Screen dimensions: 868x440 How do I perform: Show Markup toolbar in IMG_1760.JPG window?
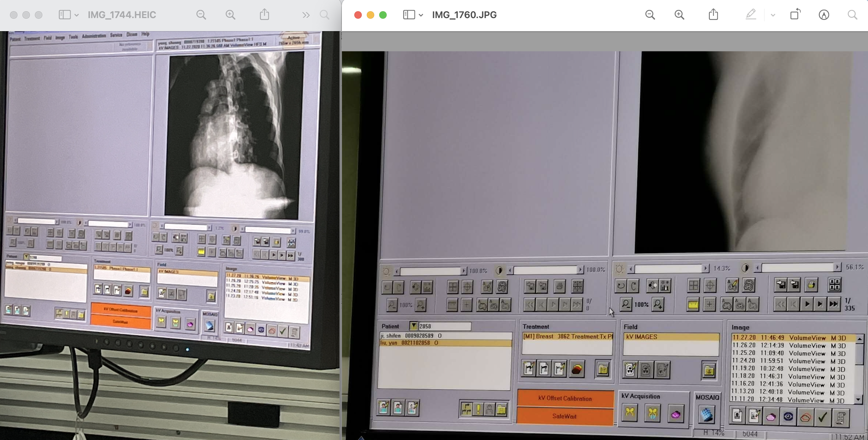(x=823, y=15)
